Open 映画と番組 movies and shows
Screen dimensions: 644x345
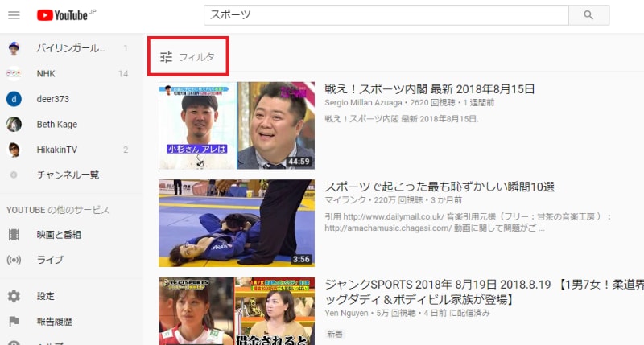pos(71,235)
